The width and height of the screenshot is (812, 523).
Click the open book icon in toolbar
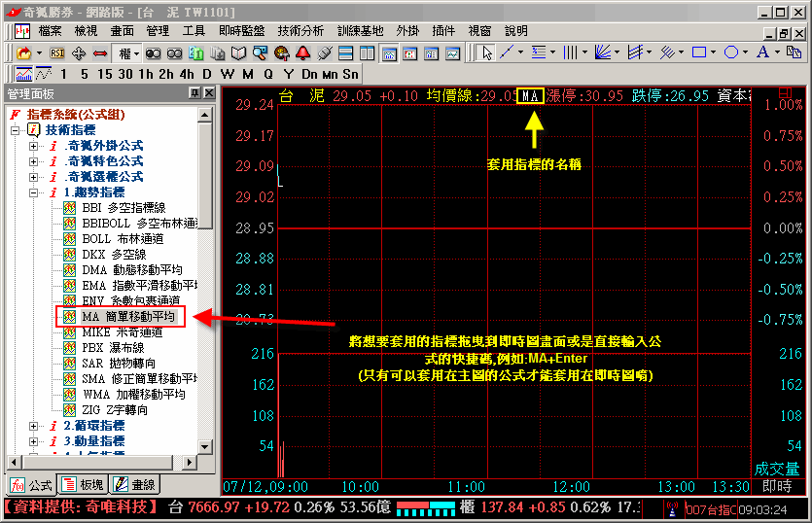click(x=238, y=52)
